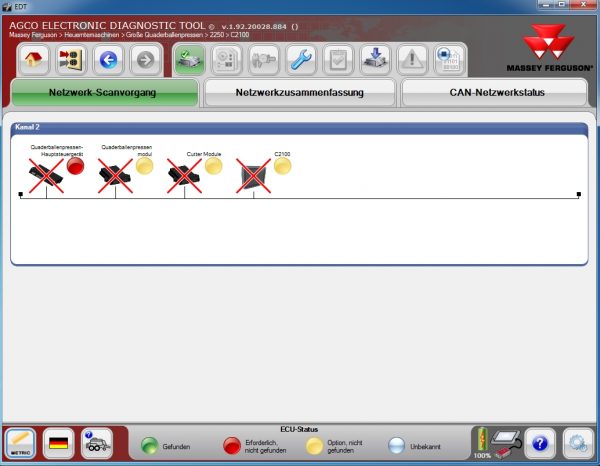Open the blue wrench service tool
Image resolution: width=600 pixels, height=466 pixels.
tap(301, 60)
